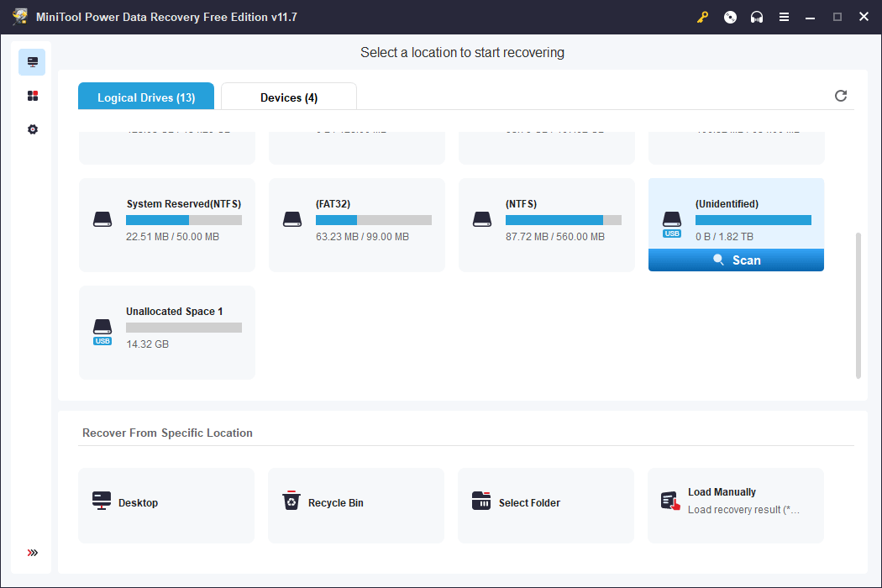Switch to the Logical Drives (13) tab
882x588 pixels.
coord(146,97)
